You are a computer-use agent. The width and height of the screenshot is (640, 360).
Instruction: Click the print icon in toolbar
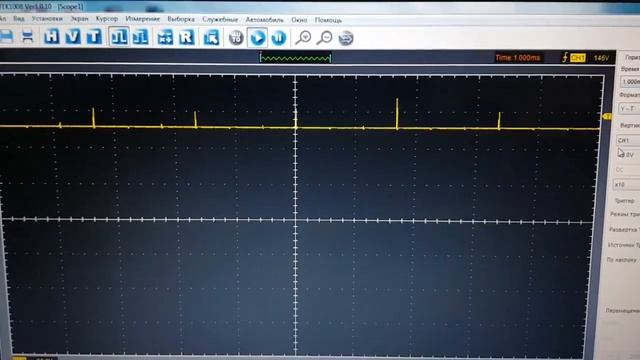click(x=27, y=37)
